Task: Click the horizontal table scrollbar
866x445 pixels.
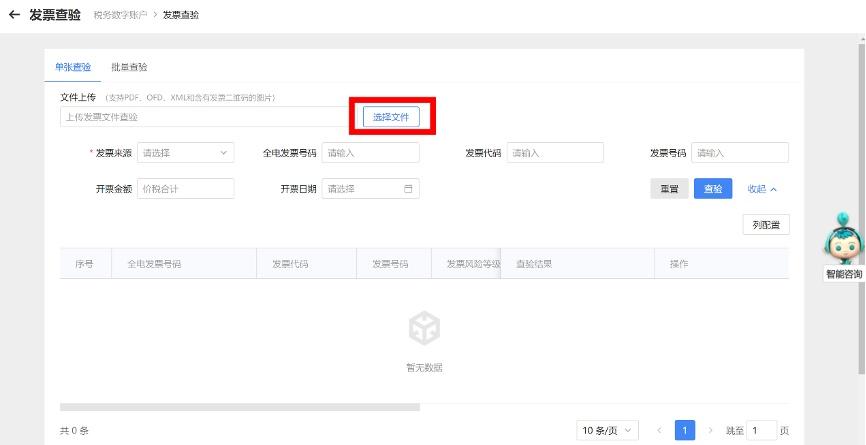Action: (x=240, y=407)
